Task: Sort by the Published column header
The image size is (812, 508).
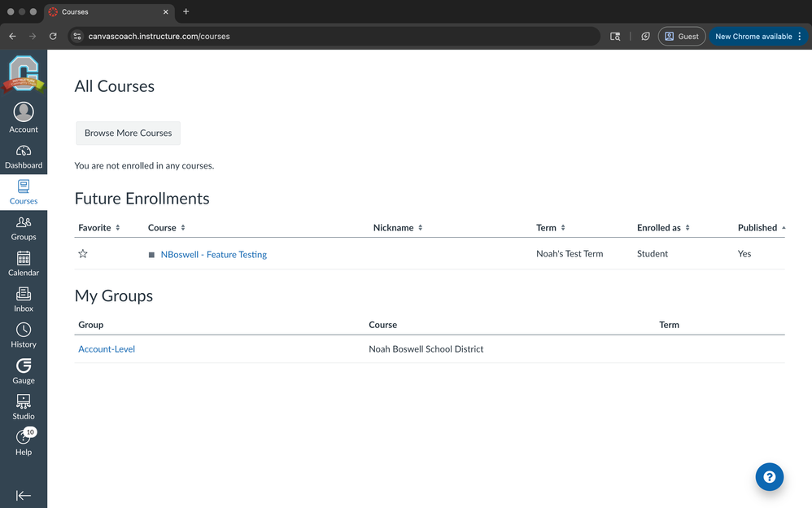Action: pos(761,228)
